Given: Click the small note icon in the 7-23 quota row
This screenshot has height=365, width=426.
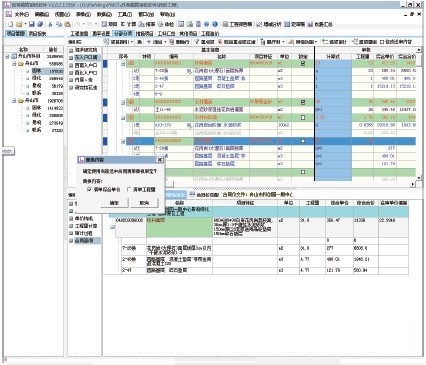Looking at the screenshot, I should click(189, 71).
